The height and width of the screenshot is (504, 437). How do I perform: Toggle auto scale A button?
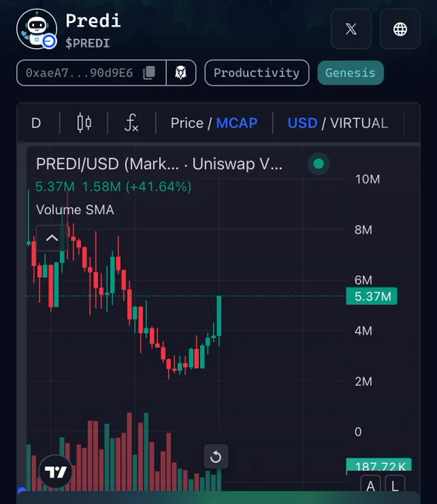coord(370,485)
